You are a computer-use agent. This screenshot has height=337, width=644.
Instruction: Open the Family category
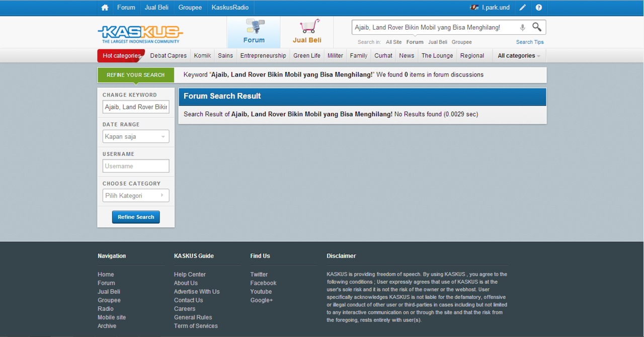coord(359,56)
